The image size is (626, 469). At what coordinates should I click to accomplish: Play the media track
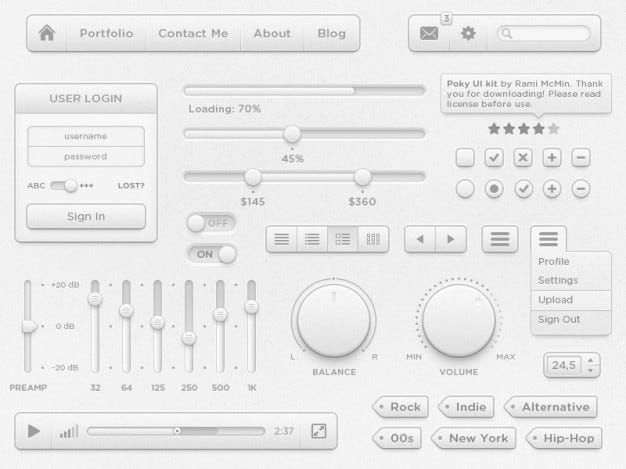pyautogui.click(x=34, y=431)
